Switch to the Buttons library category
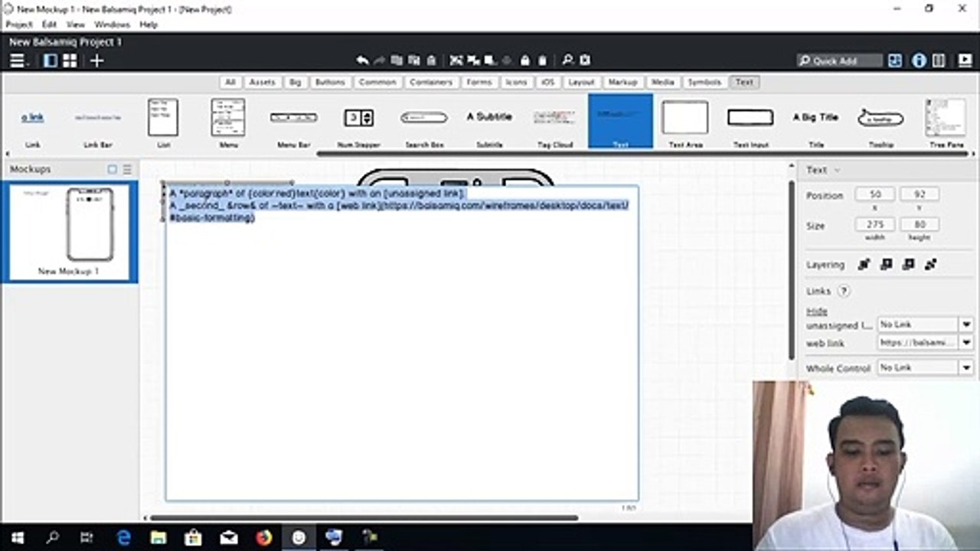This screenshot has width=980, height=551. (x=330, y=82)
